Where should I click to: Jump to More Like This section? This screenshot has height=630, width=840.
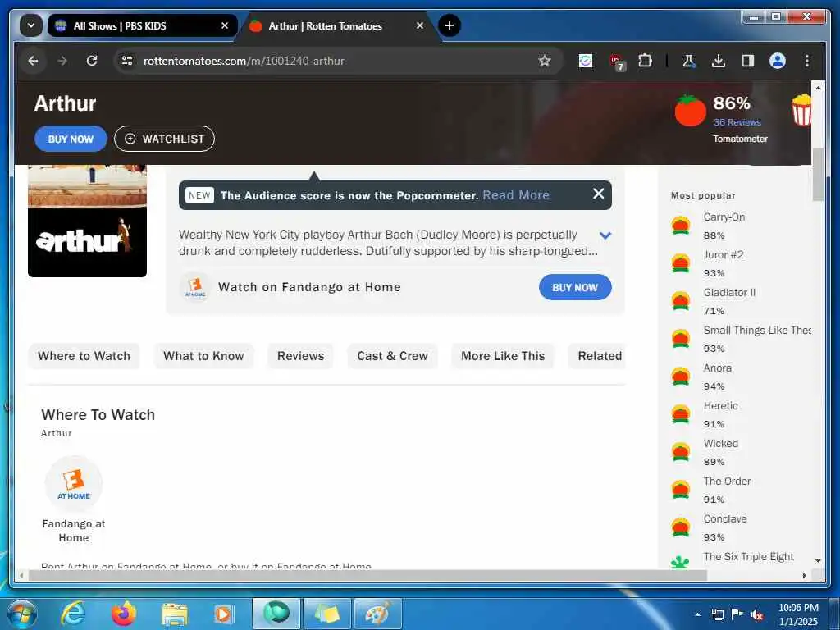(x=503, y=356)
